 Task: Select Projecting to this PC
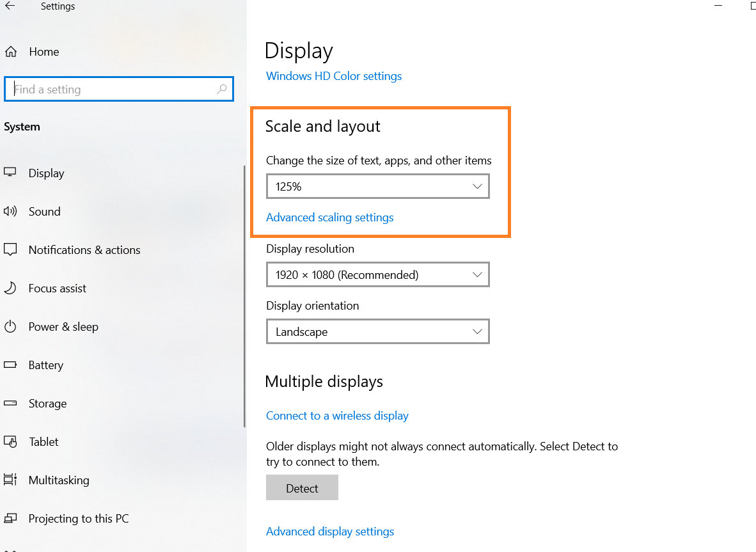pos(78,519)
